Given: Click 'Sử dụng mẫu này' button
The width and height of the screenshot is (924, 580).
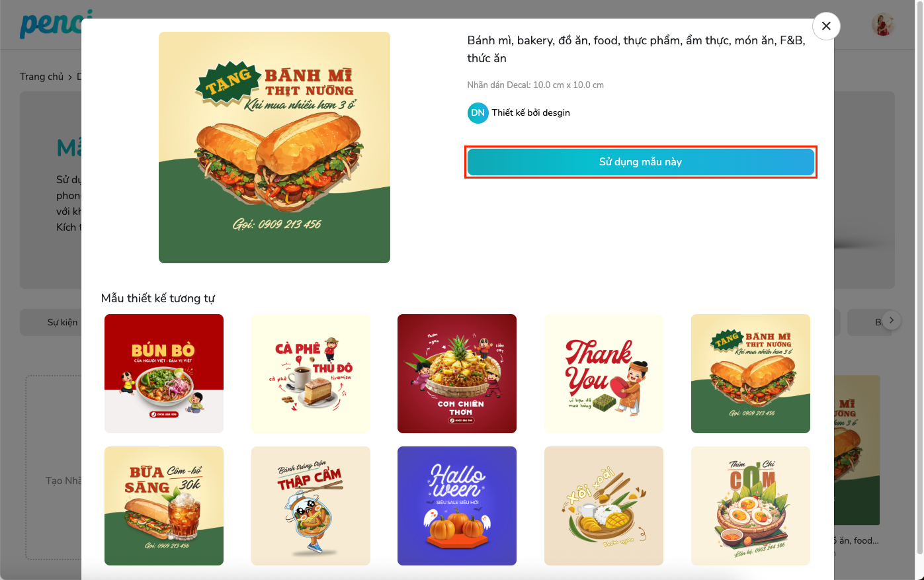Looking at the screenshot, I should 640,162.
